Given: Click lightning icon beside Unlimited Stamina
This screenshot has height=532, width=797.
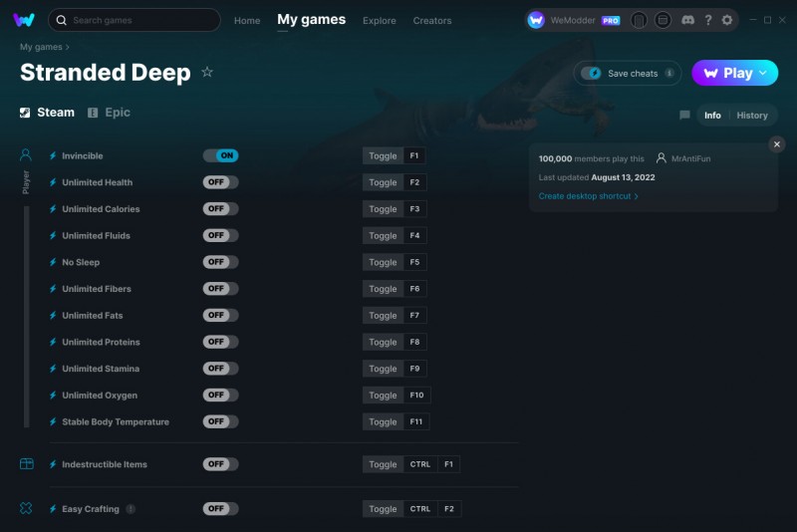Looking at the screenshot, I should (x=53, y=369).
